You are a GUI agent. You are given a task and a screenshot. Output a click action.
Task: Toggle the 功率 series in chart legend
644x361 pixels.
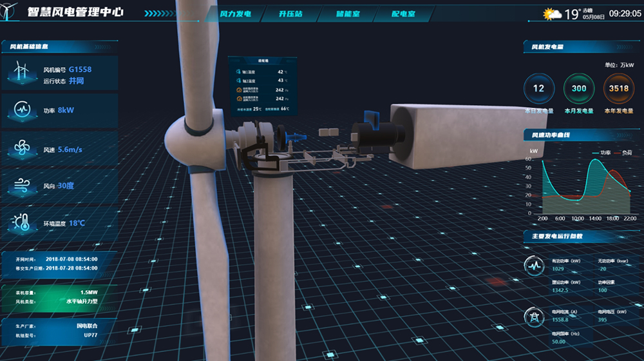point(600,153)
